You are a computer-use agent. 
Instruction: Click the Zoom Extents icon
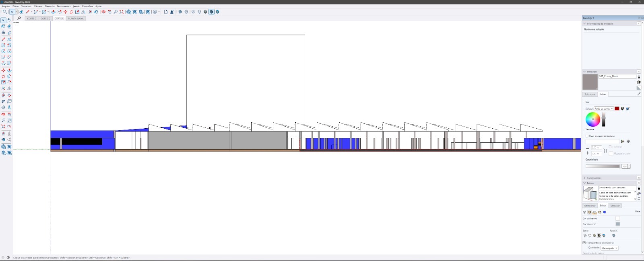tap(121, 12)
